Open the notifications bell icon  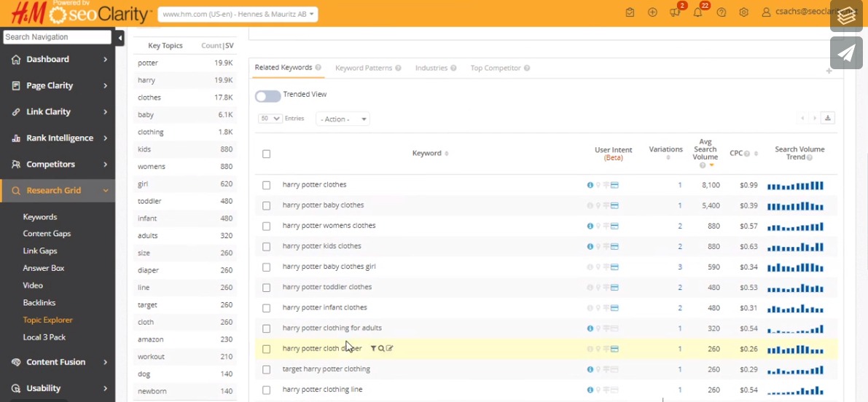(697, 12)
